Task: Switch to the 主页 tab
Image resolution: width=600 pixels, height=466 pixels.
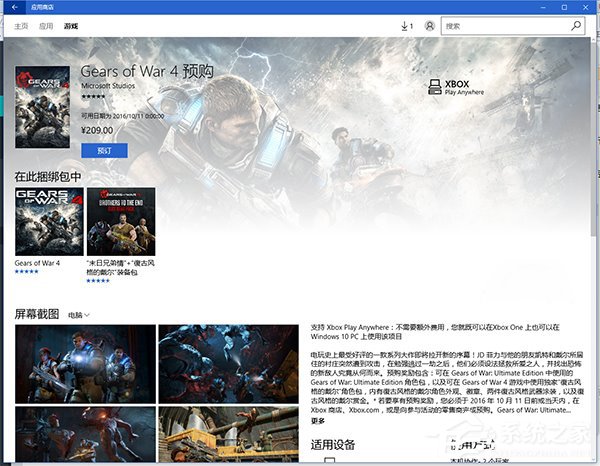Action: pos(21,26)
